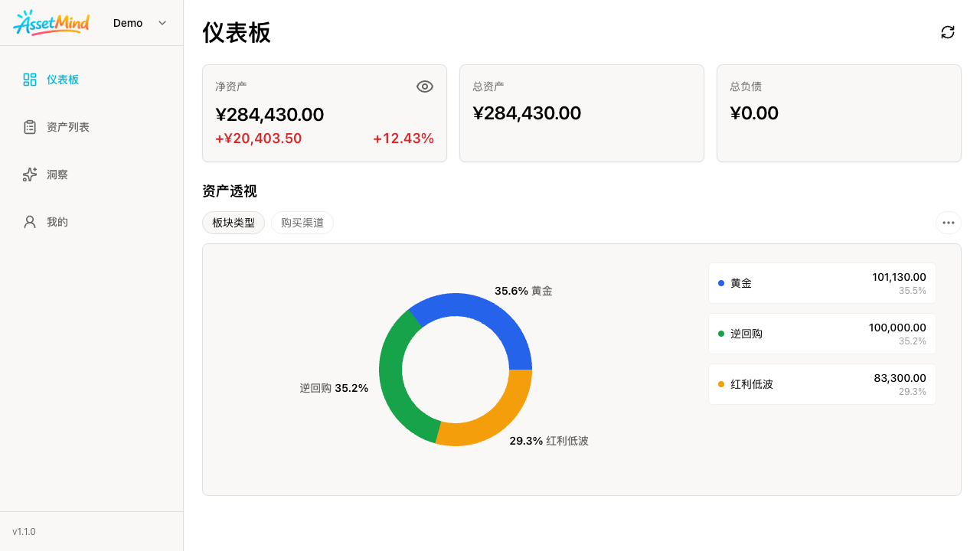This screenshot has width=980, height=551.
Task: Click the clipboard icon for 资产列表
Action: [30, 127]
